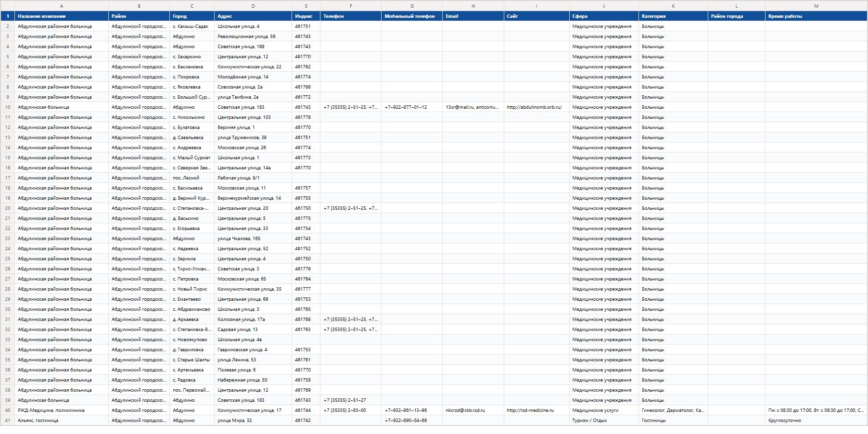
Task: Select column D by its letter header
Action: click(x=253, y=6)
